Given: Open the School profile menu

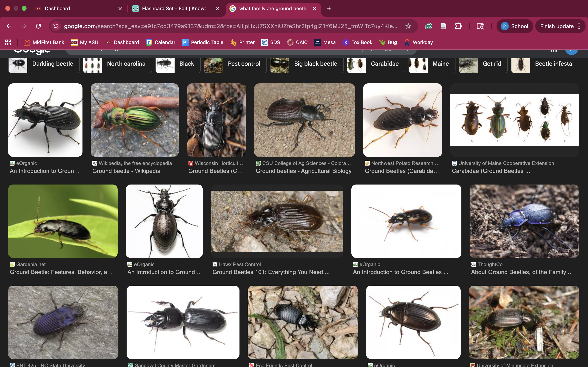Looking at the screenshot, I should [515, 26].
